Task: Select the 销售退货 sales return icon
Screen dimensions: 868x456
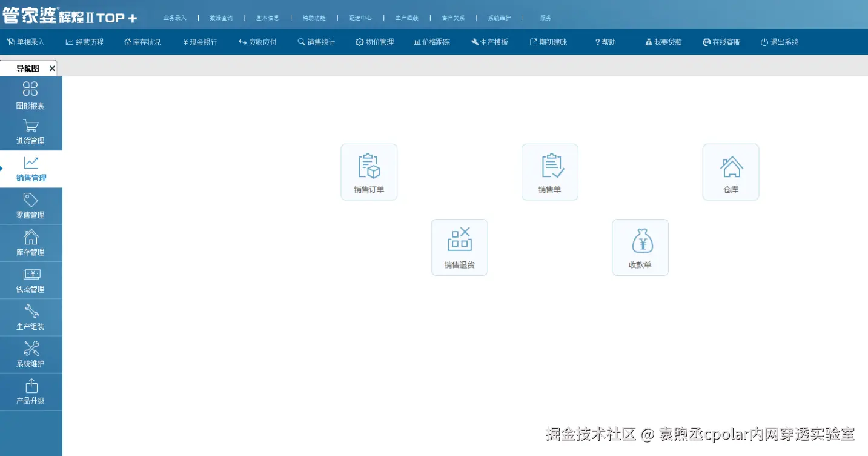Action: (459, 247)
